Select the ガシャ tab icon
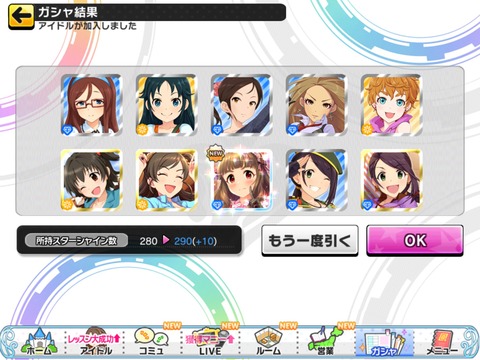 (x=385, y=341)
